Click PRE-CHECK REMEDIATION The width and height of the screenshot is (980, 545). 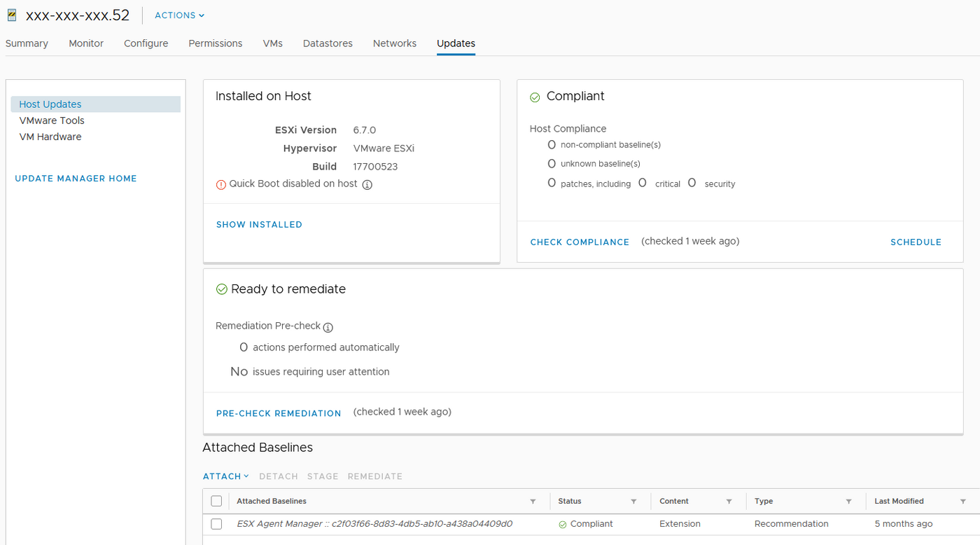pos(279,413)
